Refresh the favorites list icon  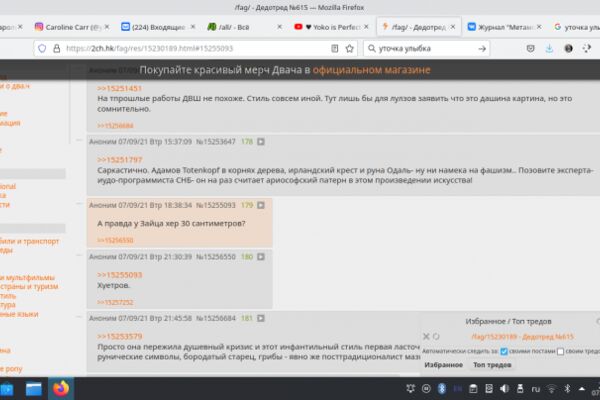coord(436,336)
